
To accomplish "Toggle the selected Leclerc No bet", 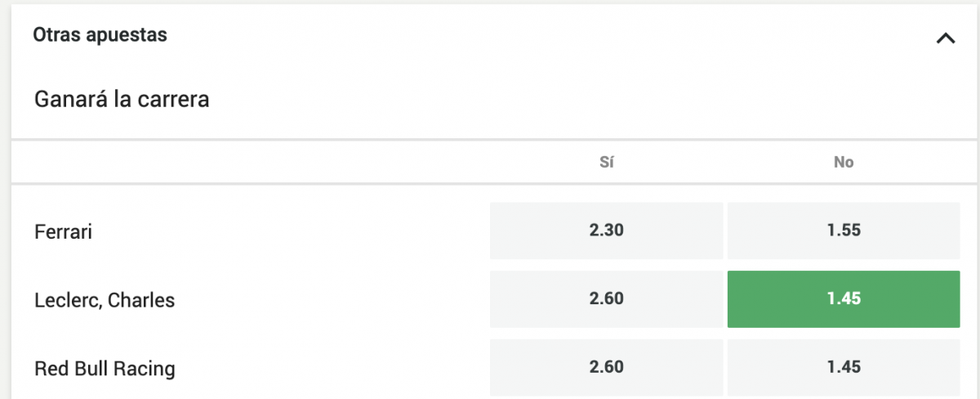I will point(844,299).
